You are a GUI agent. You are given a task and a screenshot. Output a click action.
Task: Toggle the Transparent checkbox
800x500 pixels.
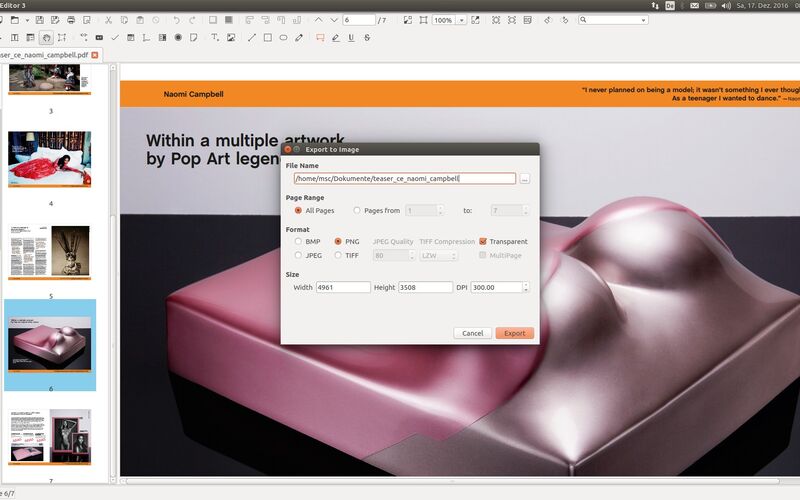(x=483, y=241)
